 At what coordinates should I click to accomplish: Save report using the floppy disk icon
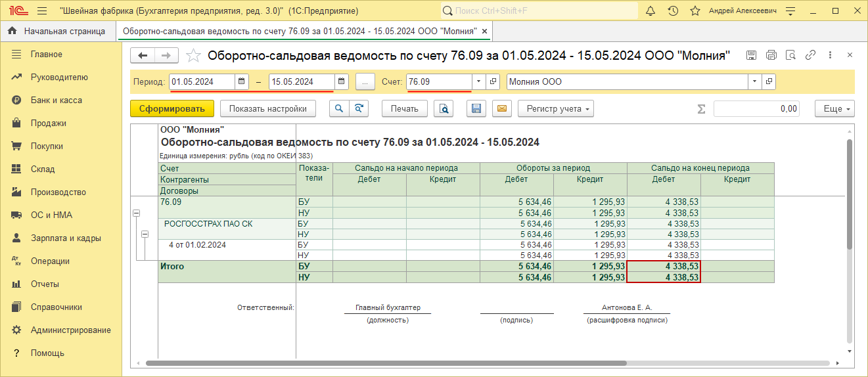(x=477, y=109)
